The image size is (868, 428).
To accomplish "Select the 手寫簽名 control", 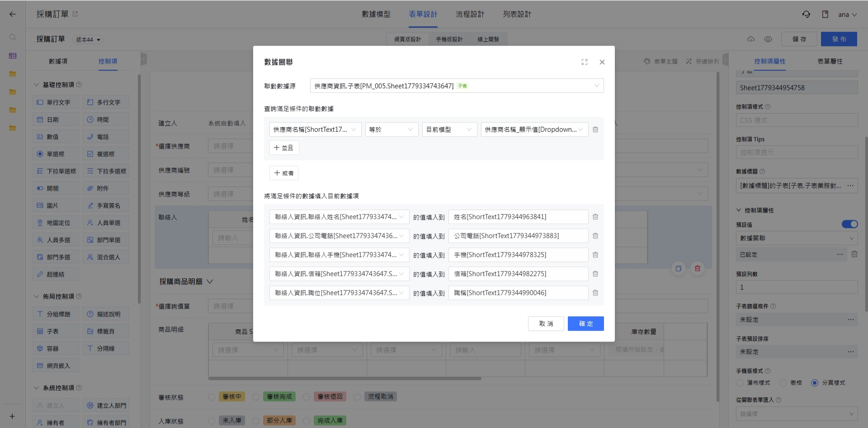I will (106, 205).
